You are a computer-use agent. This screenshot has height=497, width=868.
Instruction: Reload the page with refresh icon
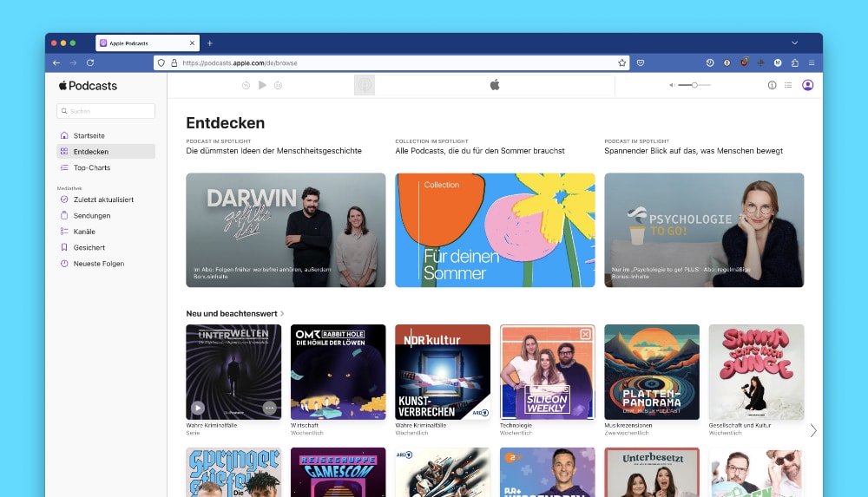pos(90,63)
